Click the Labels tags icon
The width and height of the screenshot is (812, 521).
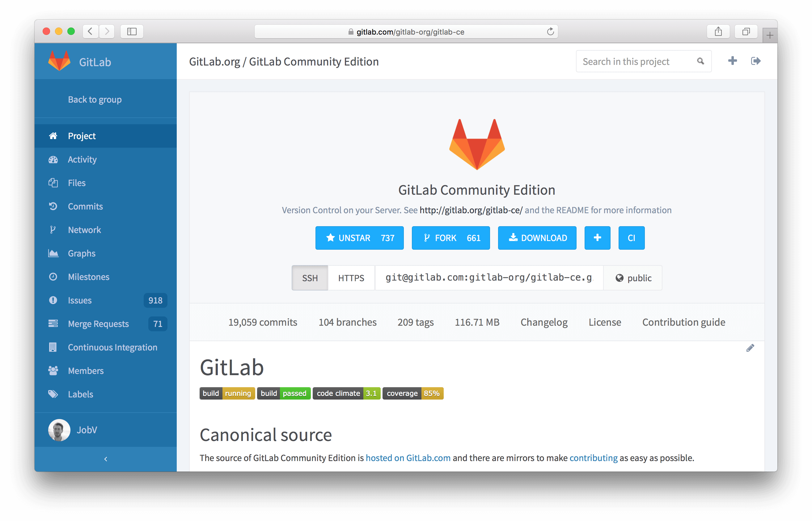[53, 395]
